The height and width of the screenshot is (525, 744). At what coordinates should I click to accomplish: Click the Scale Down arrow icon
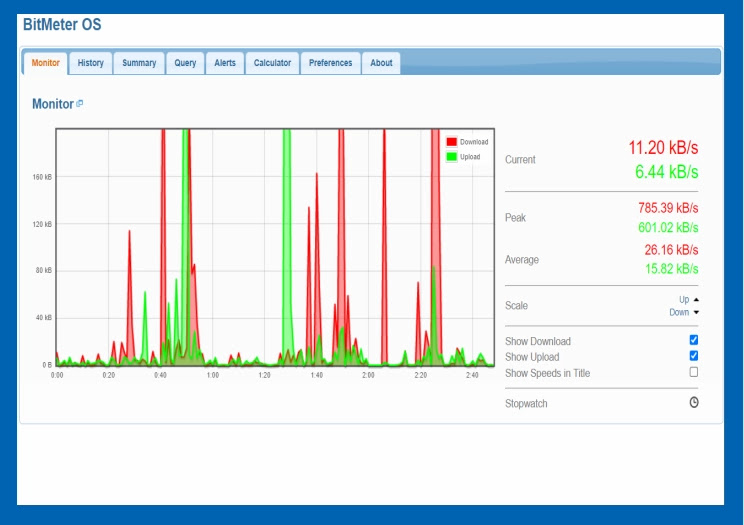(696, 312)
